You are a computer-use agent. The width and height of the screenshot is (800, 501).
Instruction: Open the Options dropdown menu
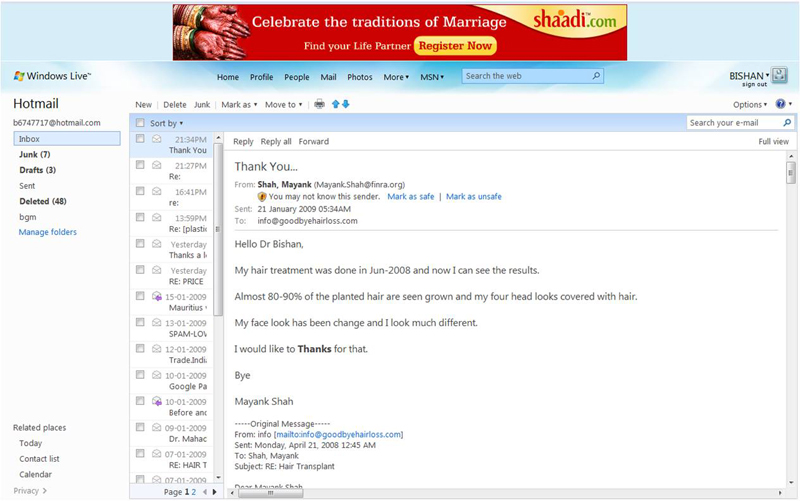click(750, 104)
